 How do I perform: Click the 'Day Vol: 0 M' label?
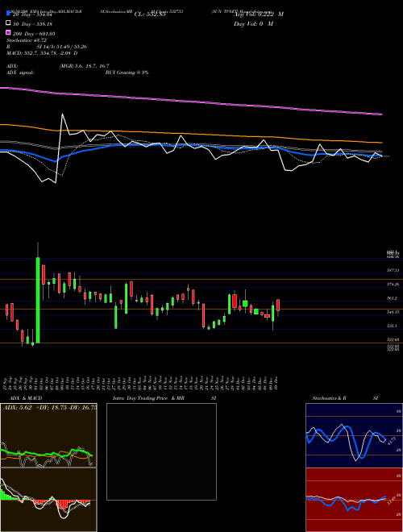pos(253,23)
